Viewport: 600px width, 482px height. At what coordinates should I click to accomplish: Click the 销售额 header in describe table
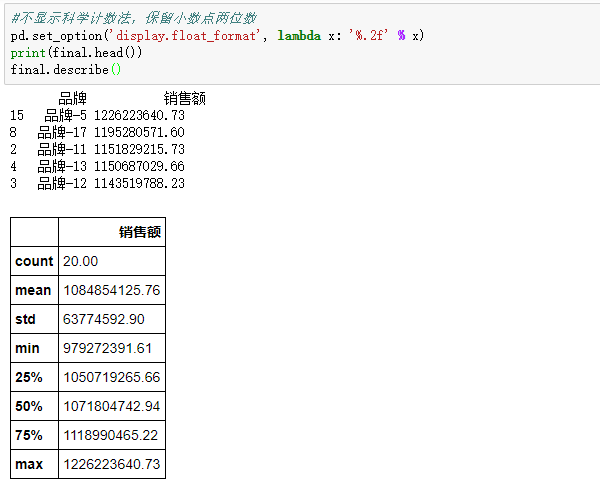coord(140,232)
